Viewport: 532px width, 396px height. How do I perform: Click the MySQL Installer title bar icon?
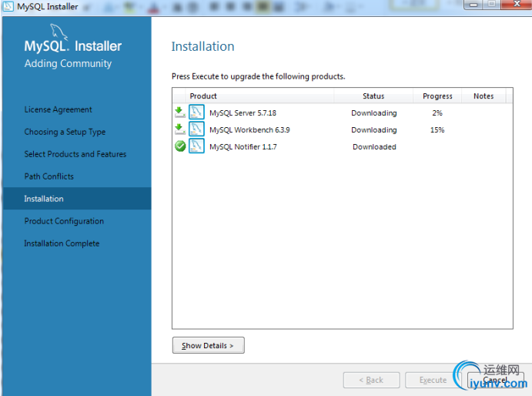8,6
